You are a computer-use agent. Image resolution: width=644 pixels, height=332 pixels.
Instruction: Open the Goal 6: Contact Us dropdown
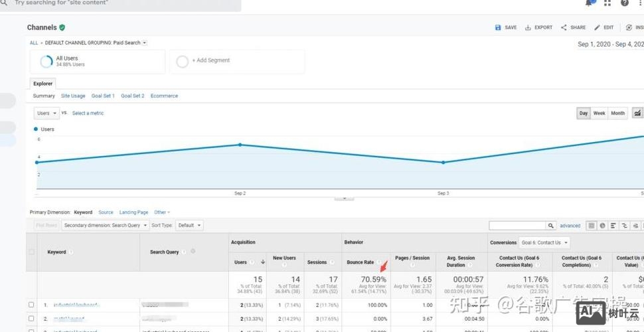click(x=544, y=242)
